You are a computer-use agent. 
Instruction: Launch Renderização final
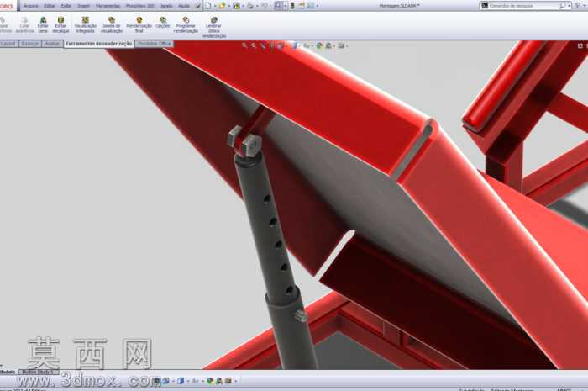139,24
